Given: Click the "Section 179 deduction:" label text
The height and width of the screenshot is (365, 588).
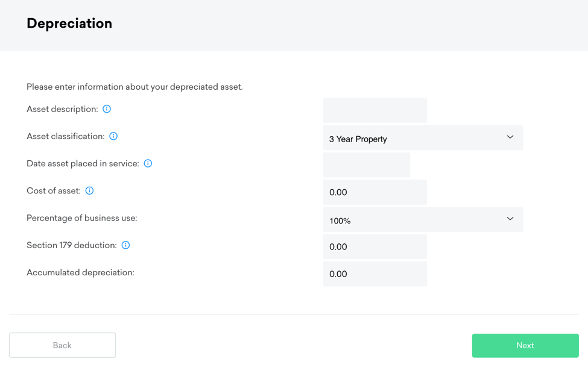Looking at the screenshot, I should pos(72,245).
